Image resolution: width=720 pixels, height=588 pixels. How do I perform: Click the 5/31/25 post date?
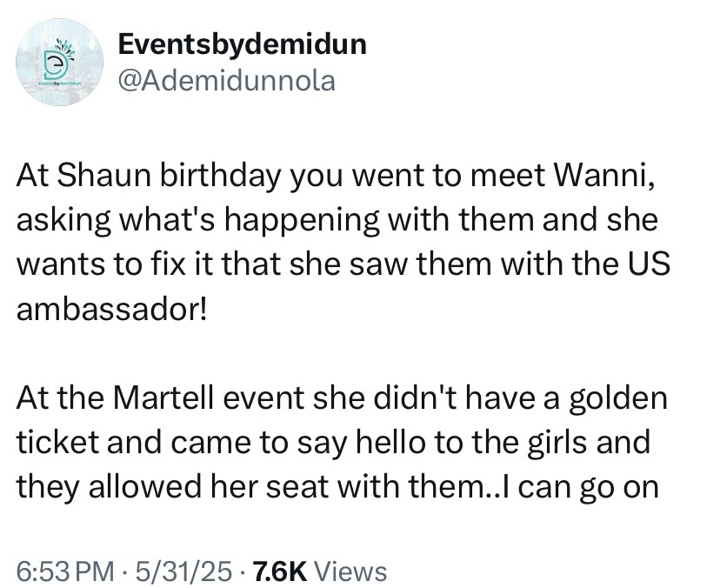[183, 571]
